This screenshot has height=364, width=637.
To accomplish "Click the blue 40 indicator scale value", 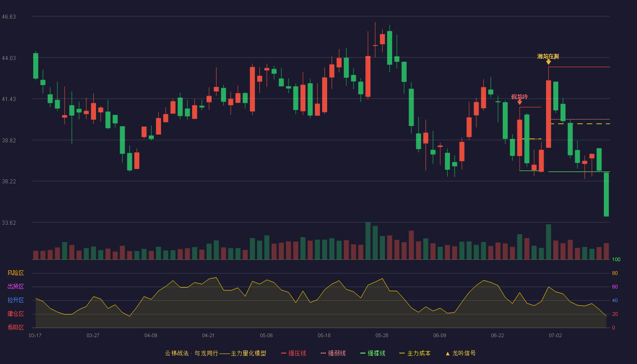I will pos(615,300).
